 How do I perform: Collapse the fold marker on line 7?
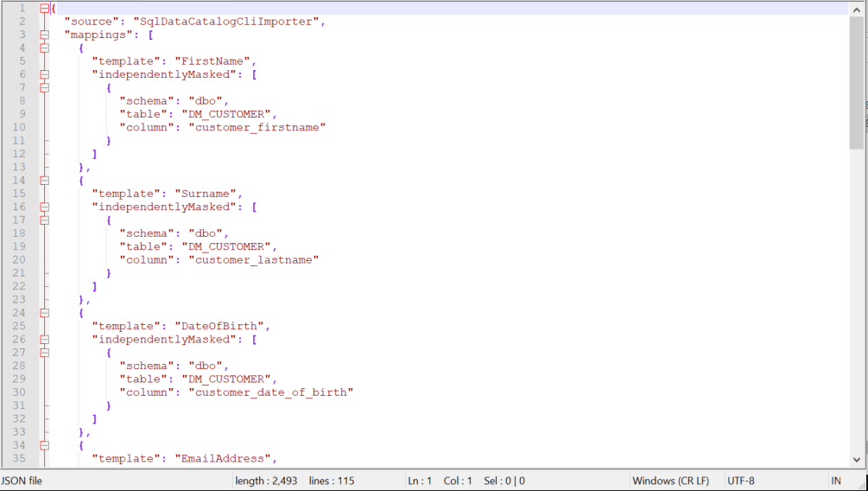pos(44,87)
